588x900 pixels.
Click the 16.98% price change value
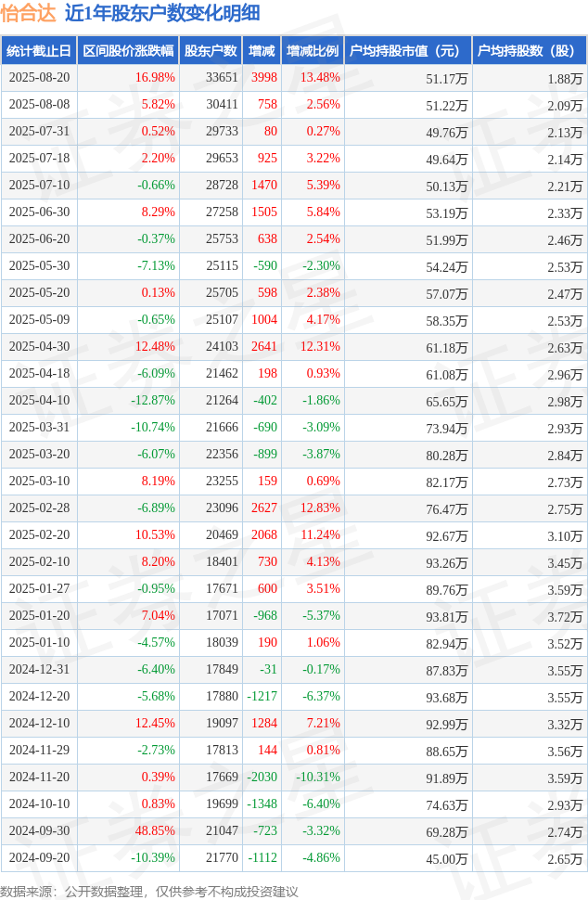click(155, 78)
